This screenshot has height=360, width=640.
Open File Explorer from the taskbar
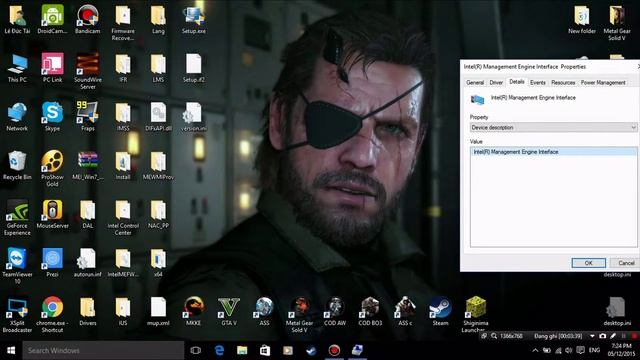(x=242, y=350)
